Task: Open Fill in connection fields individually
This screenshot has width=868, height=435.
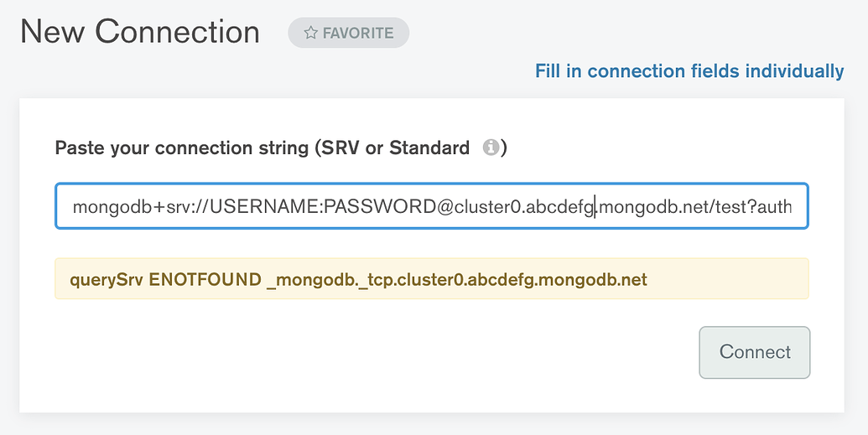Action: point(689,71)
